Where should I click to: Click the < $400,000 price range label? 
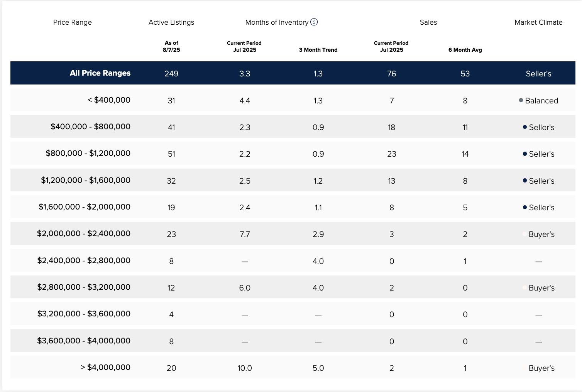(109, 100)
